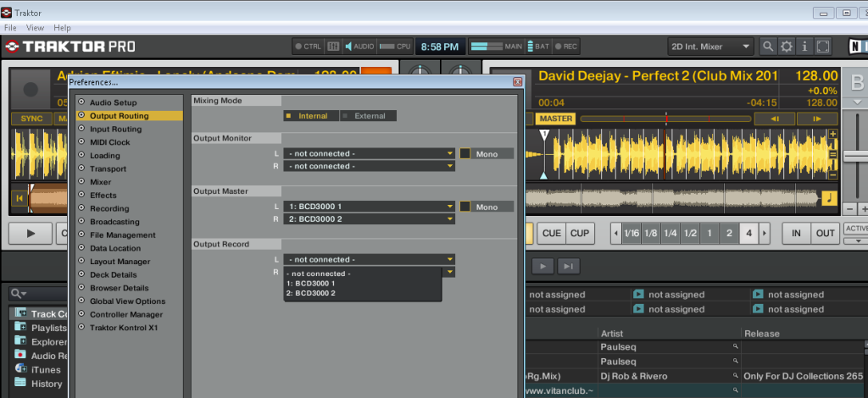Go to Audio Setup preferences
The height and width of the screenshot is (398, 868).
click(113, 102)
